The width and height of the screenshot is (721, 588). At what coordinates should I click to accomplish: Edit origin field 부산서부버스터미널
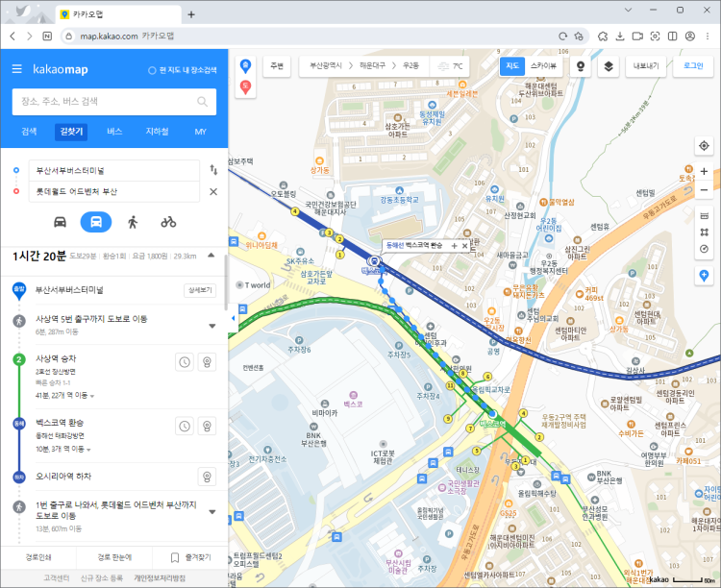tap(114, 171)
